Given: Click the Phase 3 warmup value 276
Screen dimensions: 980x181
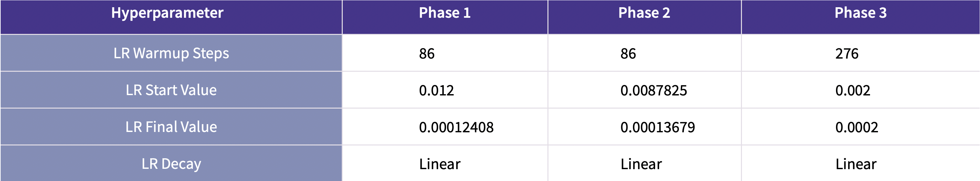Looking at the screenshot, I should click(847, 54).
